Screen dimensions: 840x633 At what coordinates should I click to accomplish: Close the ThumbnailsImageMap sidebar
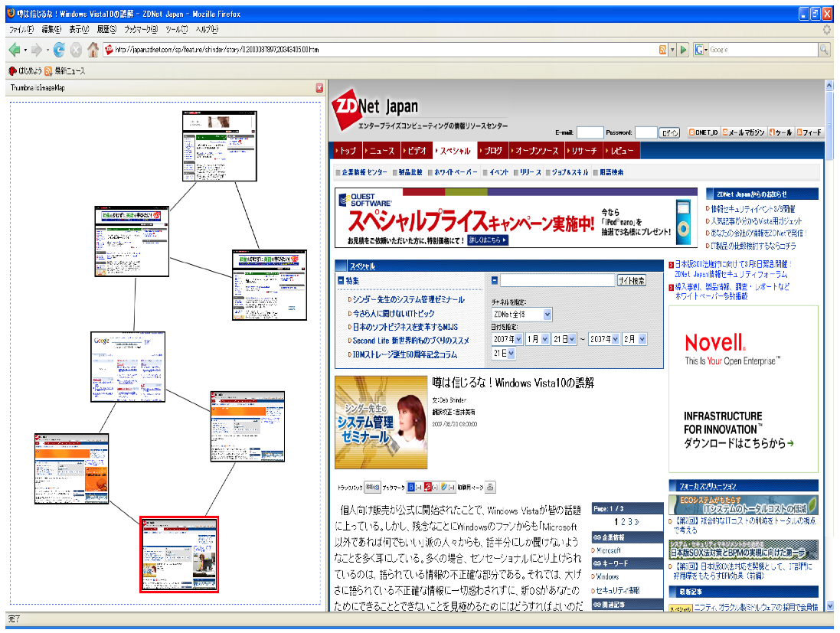point(319,88)
